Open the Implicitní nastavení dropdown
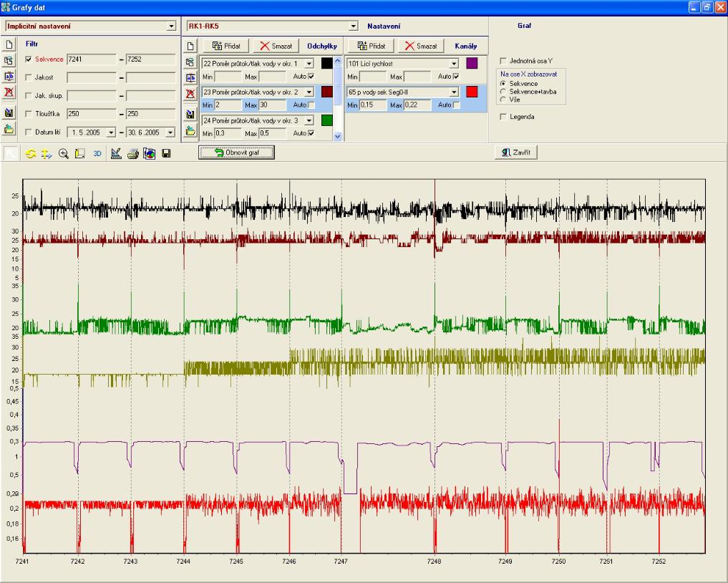728x583 pixels. [171, 26]
